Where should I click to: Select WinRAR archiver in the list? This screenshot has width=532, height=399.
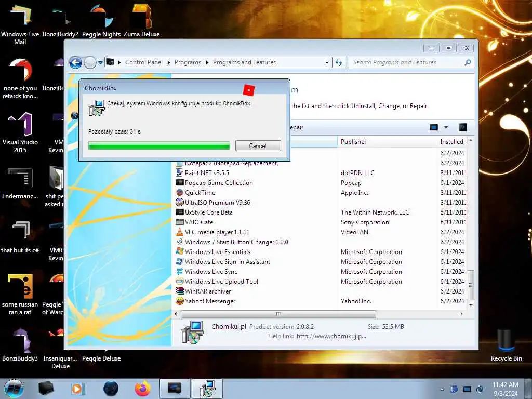[208, 291]
